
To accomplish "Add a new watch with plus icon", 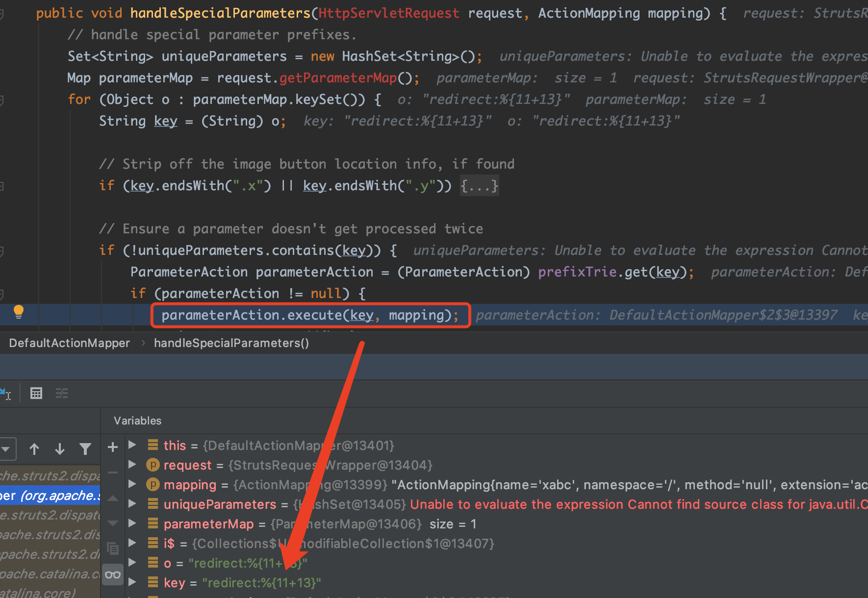I will (113, 447).
